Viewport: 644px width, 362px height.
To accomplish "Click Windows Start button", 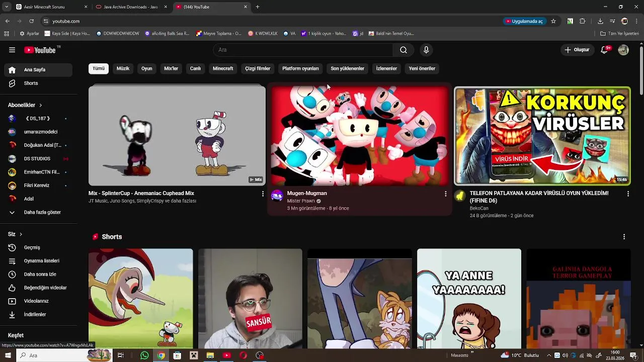I will click(8, 355).
